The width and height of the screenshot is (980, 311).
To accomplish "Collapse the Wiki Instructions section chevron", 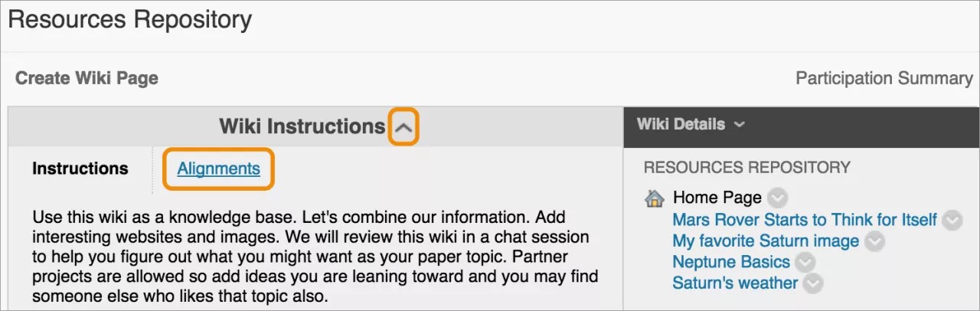I will pos(403,127).
